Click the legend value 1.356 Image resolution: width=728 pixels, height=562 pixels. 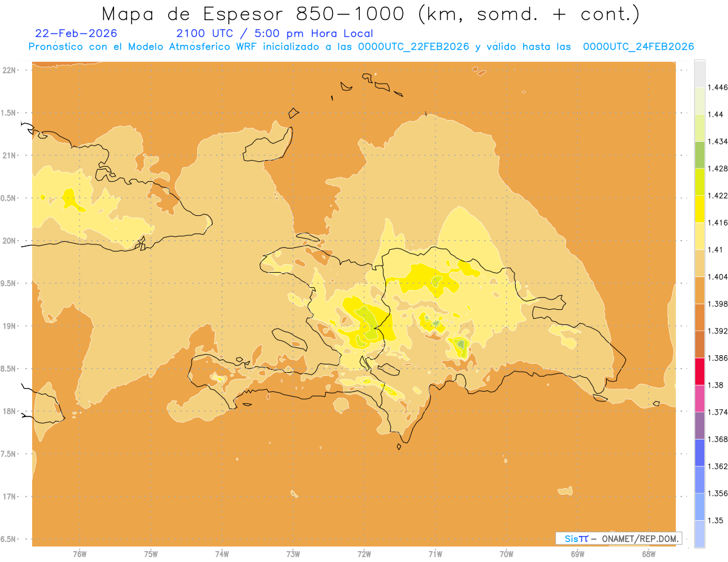coord(718,493)
